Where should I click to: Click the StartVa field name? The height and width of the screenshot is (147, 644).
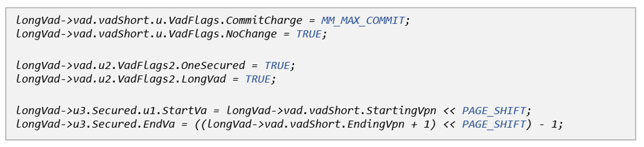click(184, 111)
